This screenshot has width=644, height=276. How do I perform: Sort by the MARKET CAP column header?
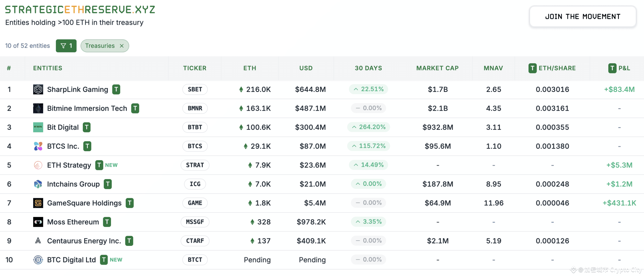tap(437, 68)
